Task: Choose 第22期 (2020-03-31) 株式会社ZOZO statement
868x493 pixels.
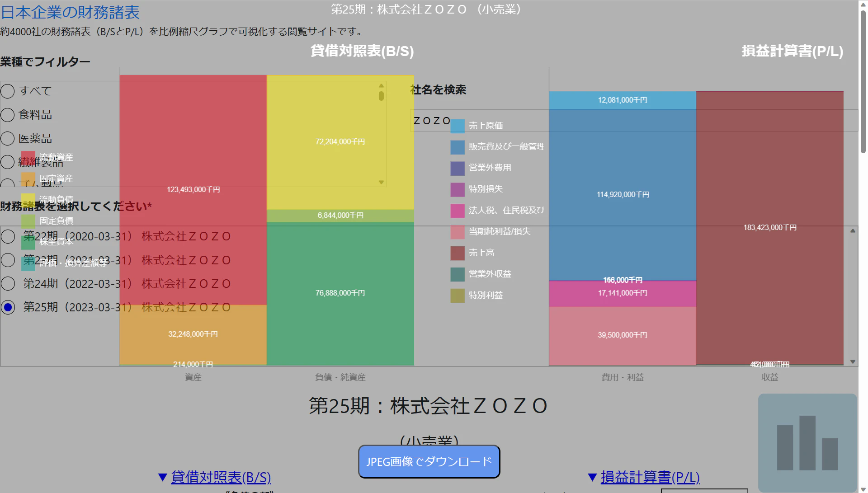Action: point(8,236)
